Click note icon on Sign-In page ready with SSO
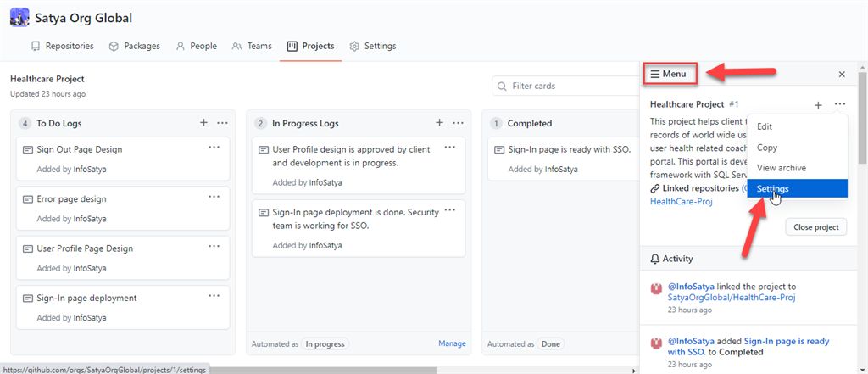The height and width of the screenshot is (374, 868). pyautogui.click(x=499, y=149)
